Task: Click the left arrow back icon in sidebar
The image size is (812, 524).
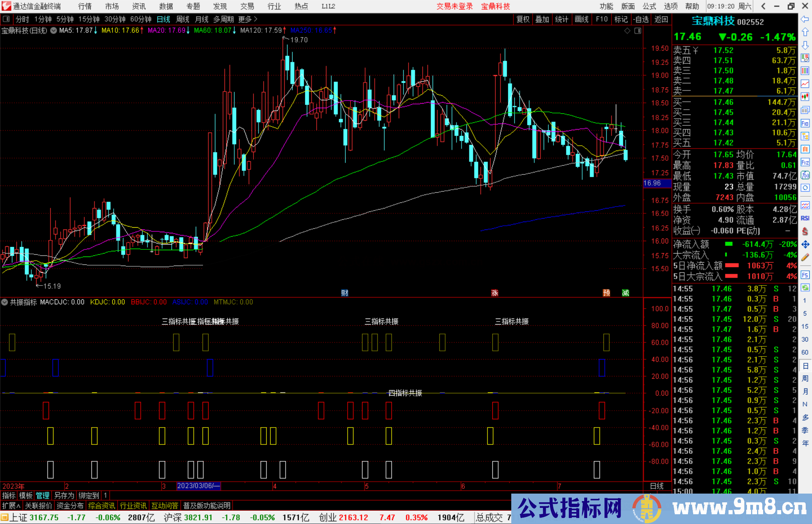Action: tap(805, 19)
